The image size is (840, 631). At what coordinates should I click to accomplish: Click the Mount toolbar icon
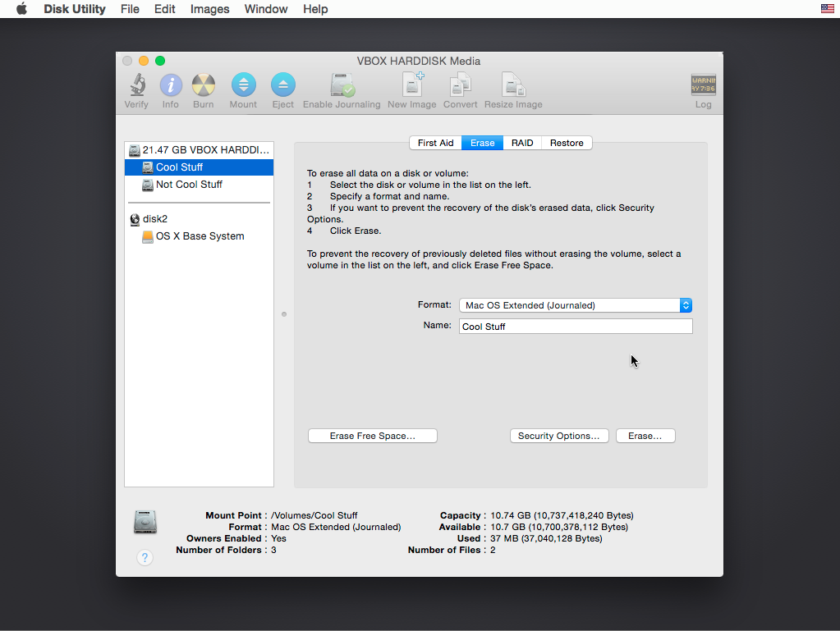(244, 85)
